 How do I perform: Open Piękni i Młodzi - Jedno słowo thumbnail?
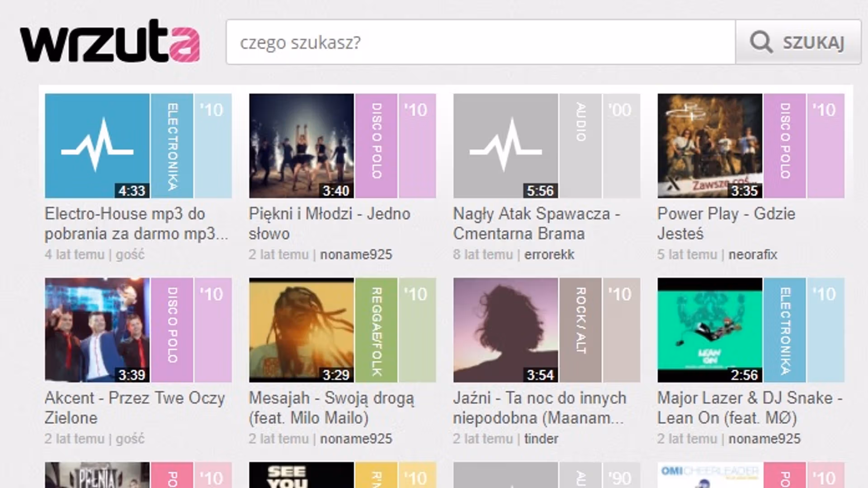coord(302,145)
